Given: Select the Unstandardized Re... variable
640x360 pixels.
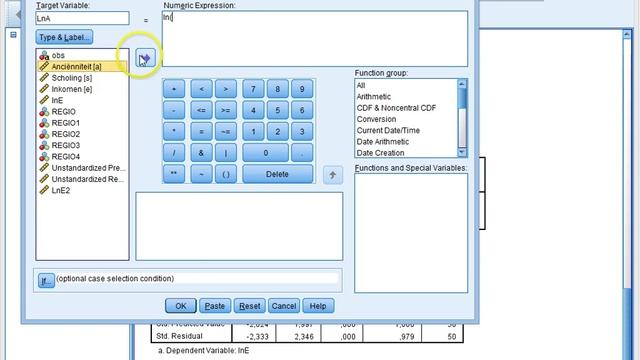Looking at the screenshot, I should [x=82, y=179].
